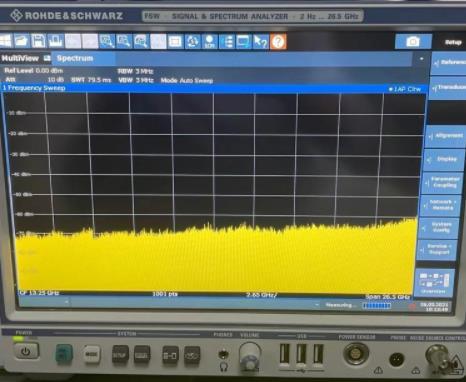
Task: Click the context help arrow-question icon
Action: point(261,42)
